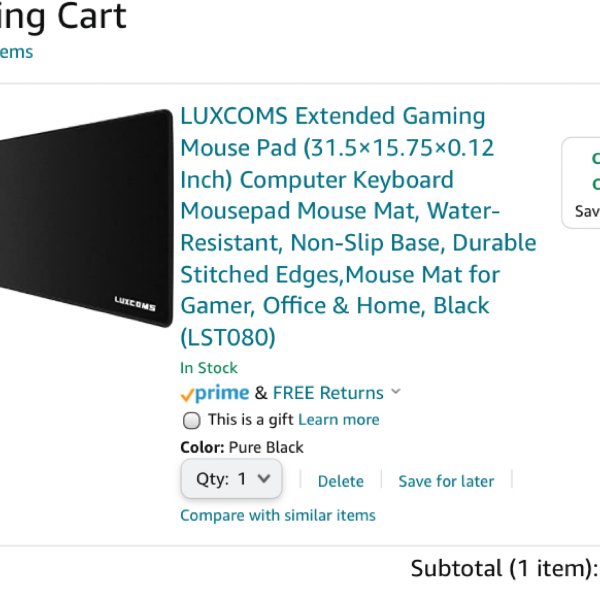The height and width of the screenshot is (600, 600).
Task: Expand the chevron beside FREE Returns
Action: (x=396, y=391)
